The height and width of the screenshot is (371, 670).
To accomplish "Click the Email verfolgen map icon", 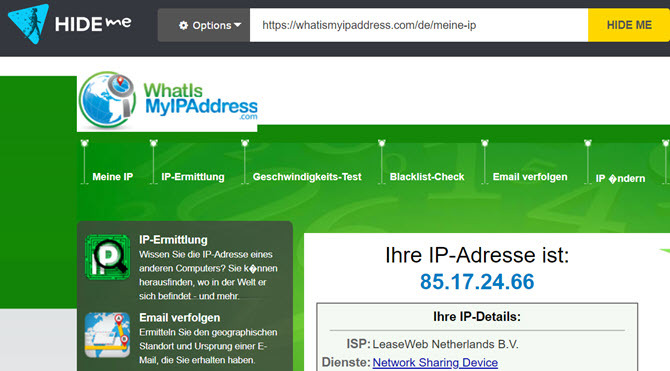I will (107, 335).
